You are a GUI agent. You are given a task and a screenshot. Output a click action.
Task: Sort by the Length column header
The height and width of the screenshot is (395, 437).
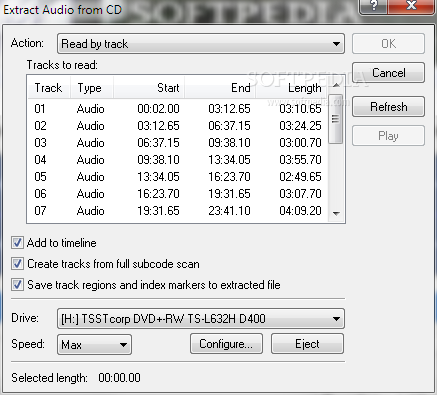tap(292, 88)
